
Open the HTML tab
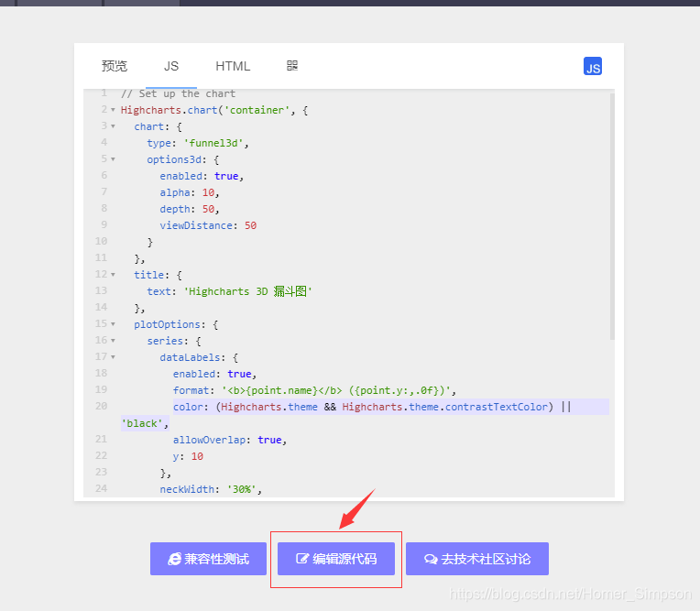click(x=233, y=66)
